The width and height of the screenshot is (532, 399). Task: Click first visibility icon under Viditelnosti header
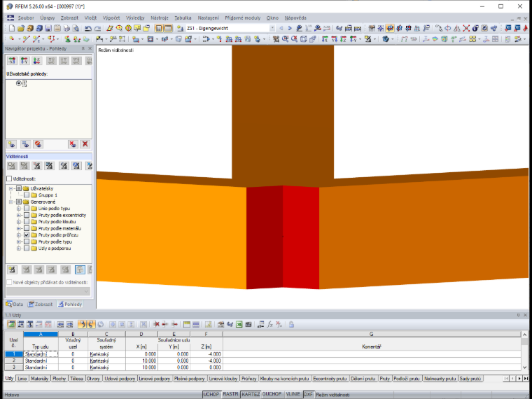point(12,166)
